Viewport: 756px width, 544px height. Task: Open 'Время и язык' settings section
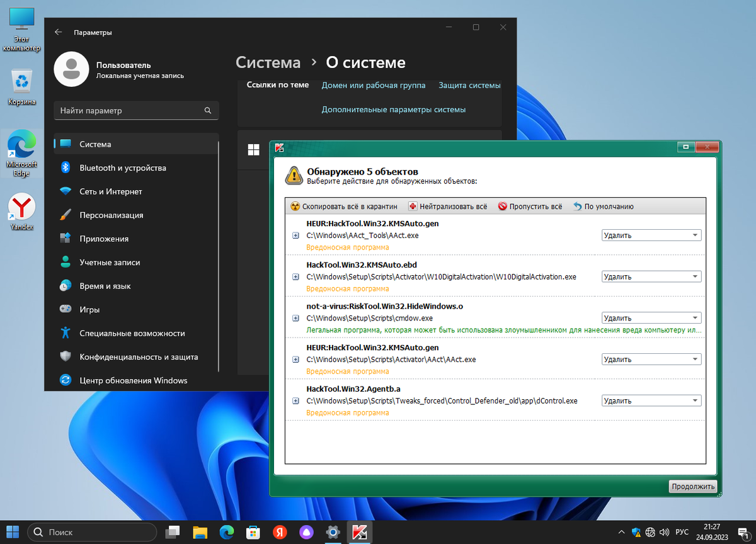[136, 286]
